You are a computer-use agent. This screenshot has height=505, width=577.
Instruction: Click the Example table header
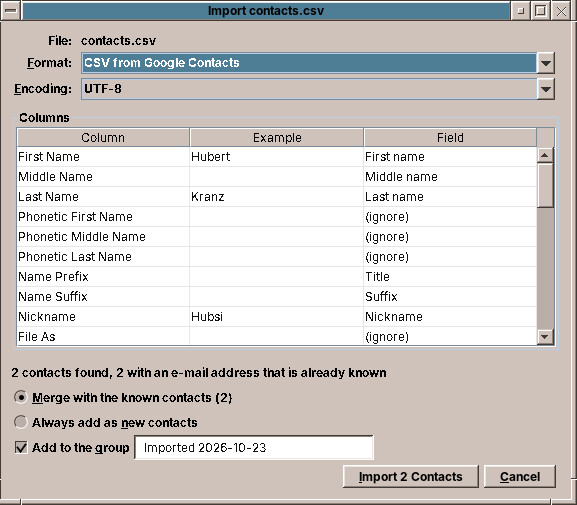277,138
